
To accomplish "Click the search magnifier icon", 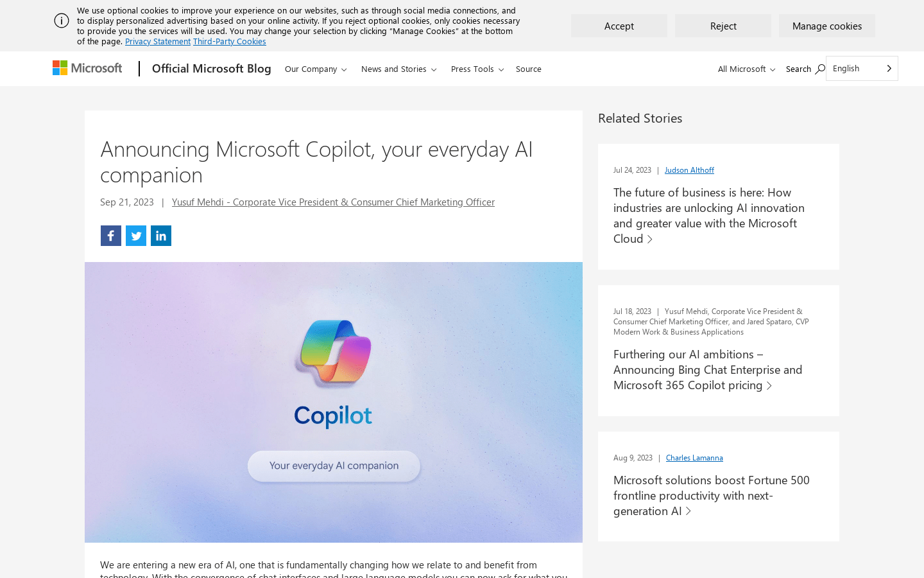I will (821, 68).
